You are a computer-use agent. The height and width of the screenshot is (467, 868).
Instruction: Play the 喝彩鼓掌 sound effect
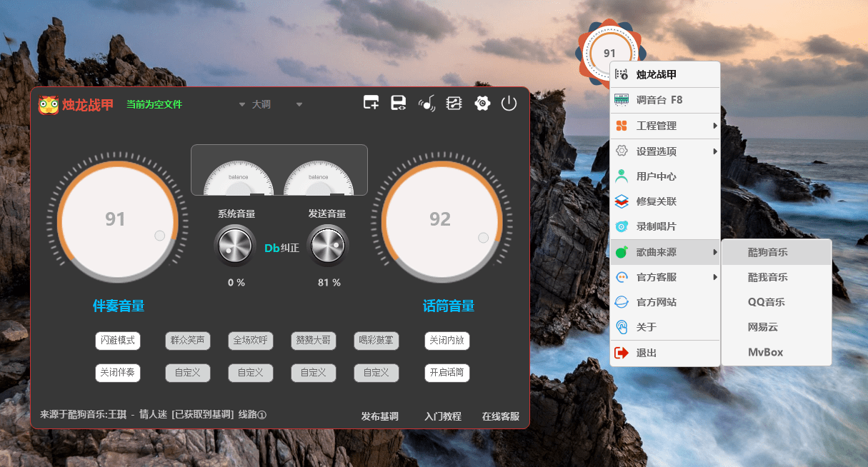tap(376, 341)
